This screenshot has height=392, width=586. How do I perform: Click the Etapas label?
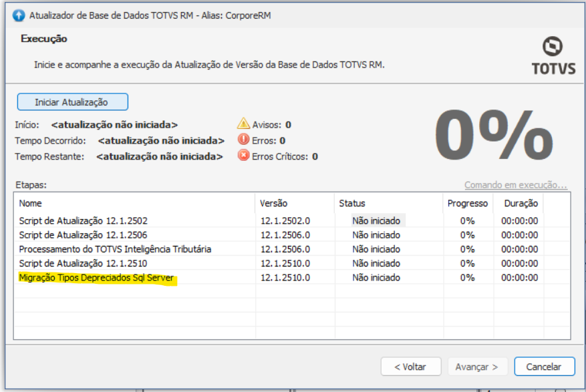[31, 185]
